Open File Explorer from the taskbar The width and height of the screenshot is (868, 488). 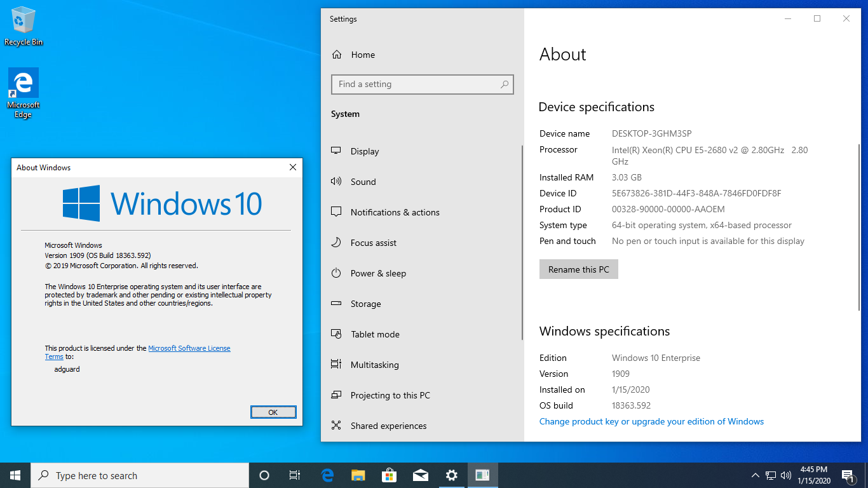tap(358, 475)
